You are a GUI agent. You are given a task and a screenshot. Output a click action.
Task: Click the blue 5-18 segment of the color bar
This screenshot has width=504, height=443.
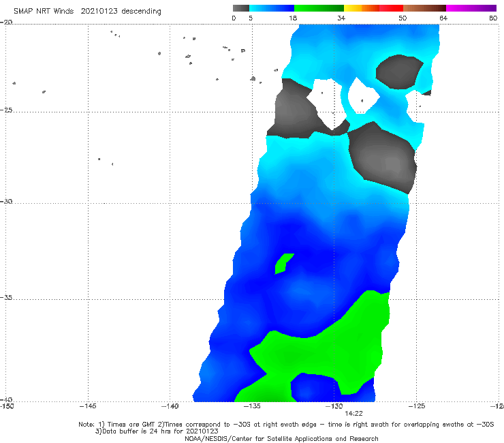272,8
